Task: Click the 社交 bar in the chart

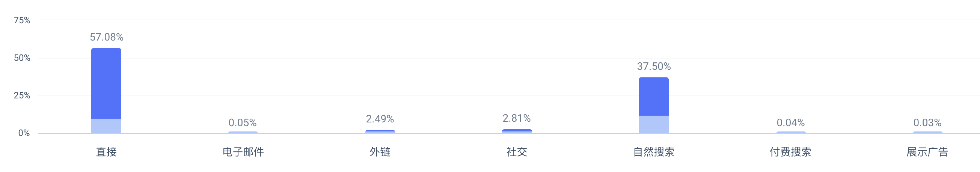Action: [x=517, y=131]
